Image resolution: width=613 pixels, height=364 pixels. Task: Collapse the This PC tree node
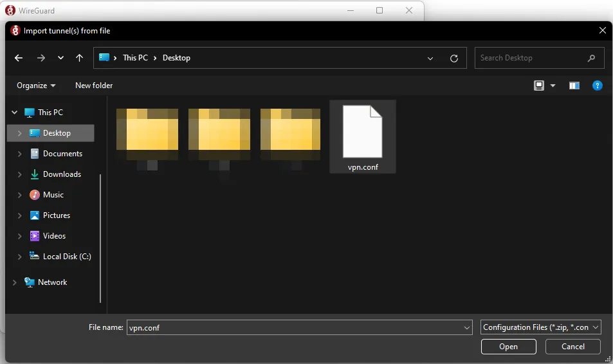[14, 112]
